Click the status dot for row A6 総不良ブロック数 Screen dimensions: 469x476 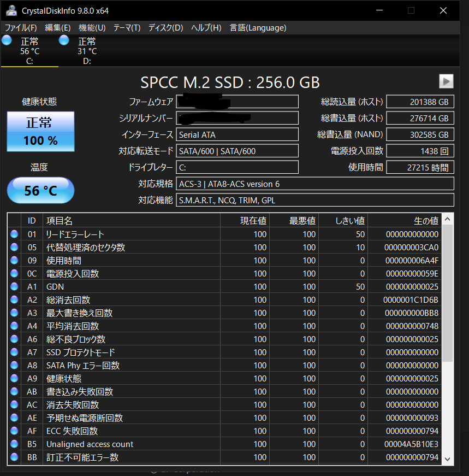(x=14, y=339)
